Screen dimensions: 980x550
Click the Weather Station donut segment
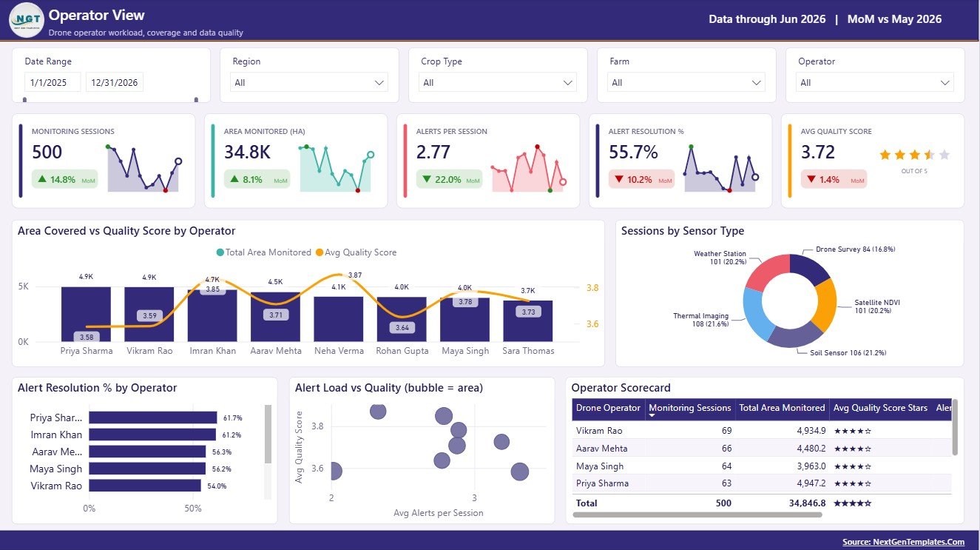click(x=768, y=272)
